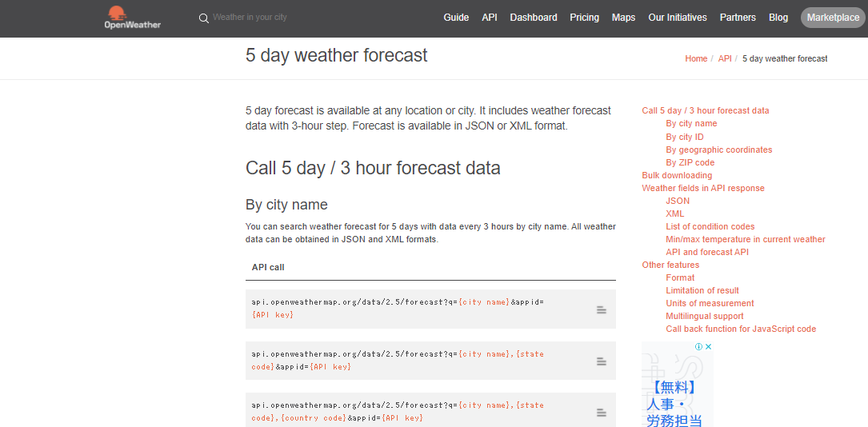Click the Marketplace button
The width and height of the screenshot is (868, 427).
(x=833, y=18)
